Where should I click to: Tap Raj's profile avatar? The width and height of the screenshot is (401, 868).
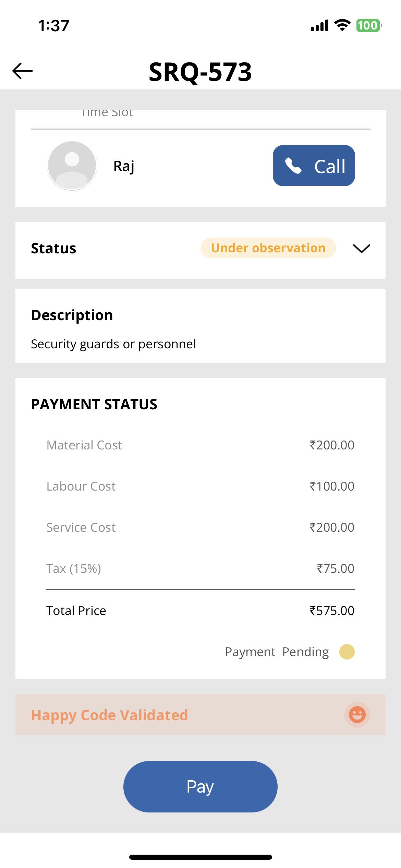pos(72,166)
